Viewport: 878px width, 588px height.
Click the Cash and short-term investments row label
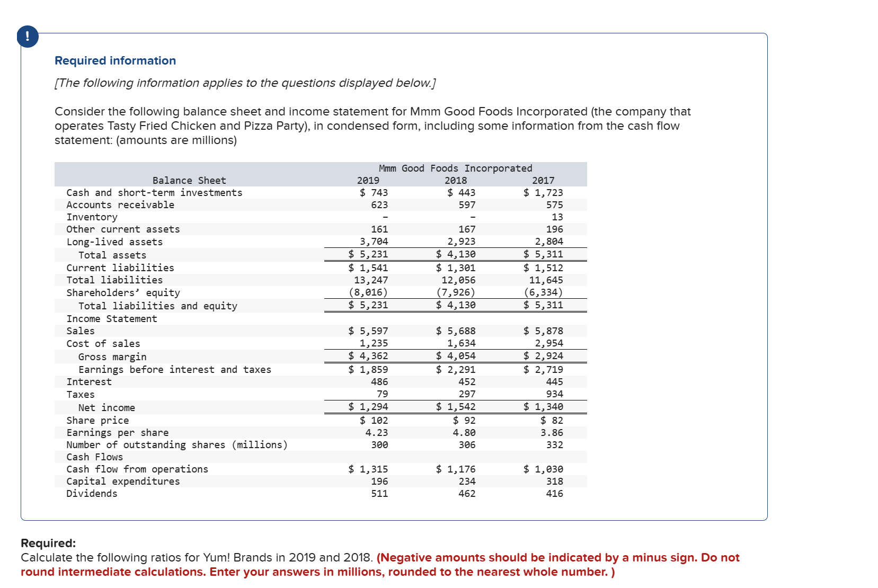coord(154,192)
